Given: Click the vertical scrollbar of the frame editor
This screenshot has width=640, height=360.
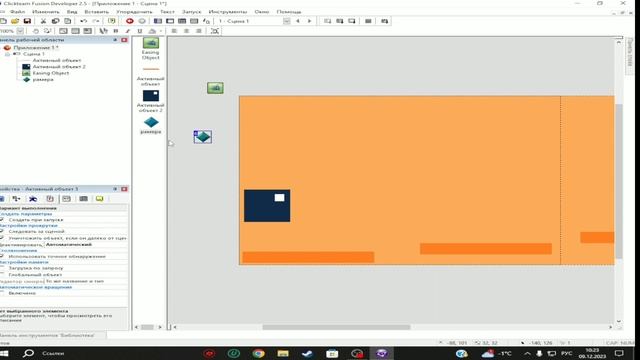Looking at the screenshot, I should [619, 181].
